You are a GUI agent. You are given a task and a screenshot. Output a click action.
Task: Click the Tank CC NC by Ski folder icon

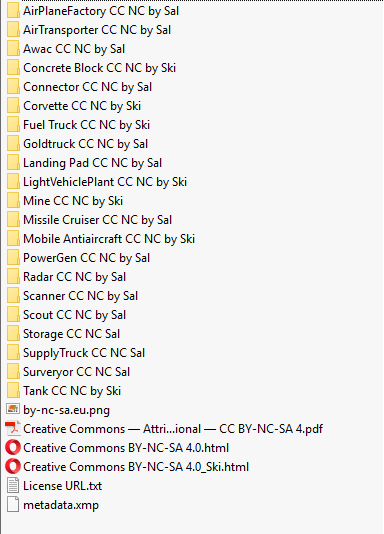click(x=13, y=391)
